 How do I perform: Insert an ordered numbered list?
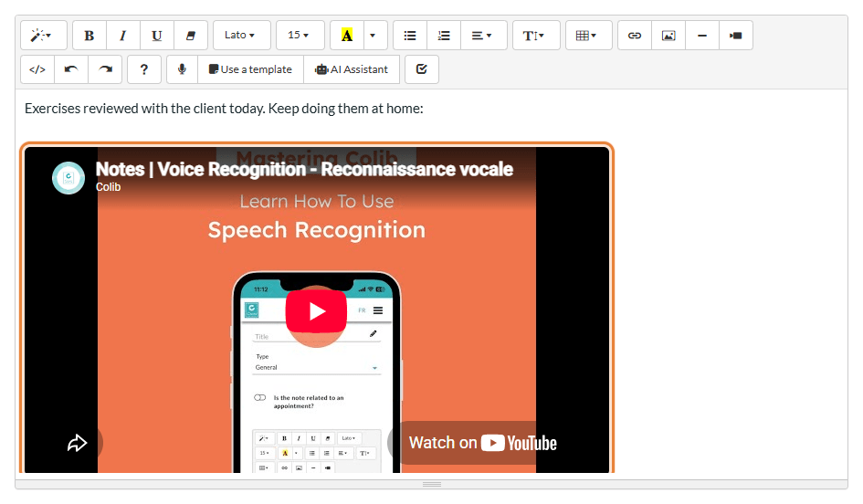444,36
